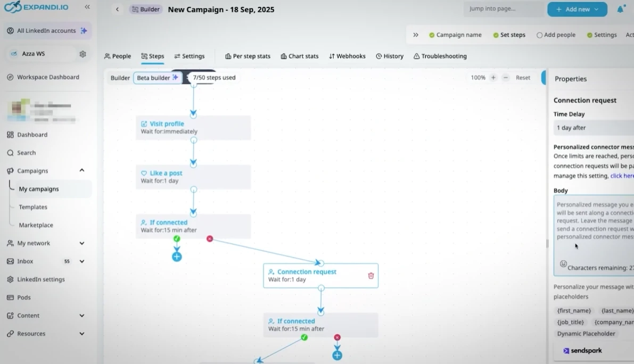The width and height of the screenshot is (634, 364).
Task: Insert the {first_name} placeholder
Action: point(574,311)
